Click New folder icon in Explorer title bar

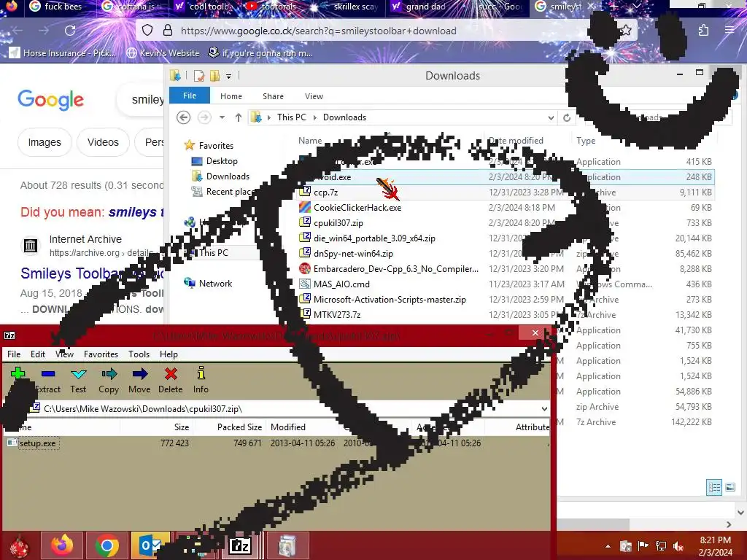pos(215,76)
